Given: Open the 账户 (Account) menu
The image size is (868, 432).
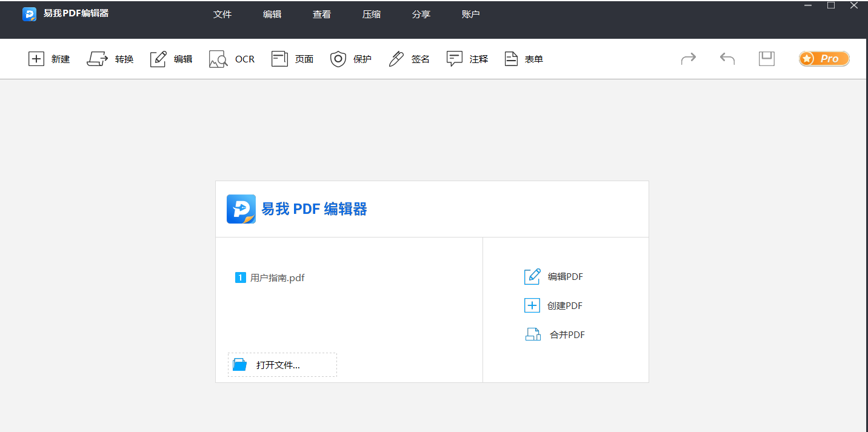Looking at the screenshot, I should pyautogui.click(x=471, y=15).
